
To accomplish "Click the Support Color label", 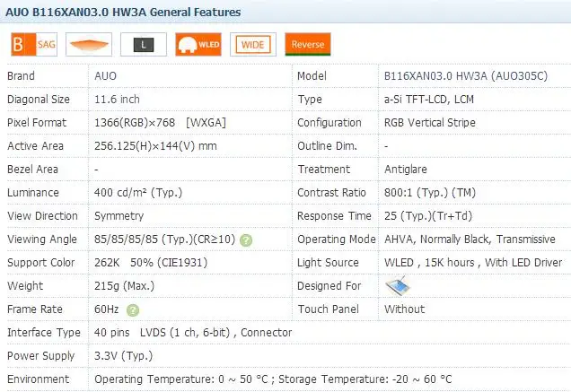I will pos(40,263).
